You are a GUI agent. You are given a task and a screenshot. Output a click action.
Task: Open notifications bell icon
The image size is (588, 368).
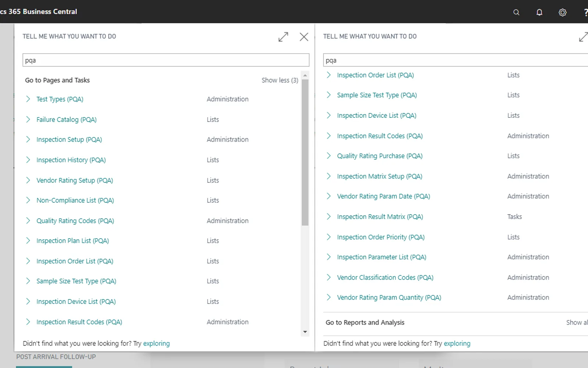[539, 12]
